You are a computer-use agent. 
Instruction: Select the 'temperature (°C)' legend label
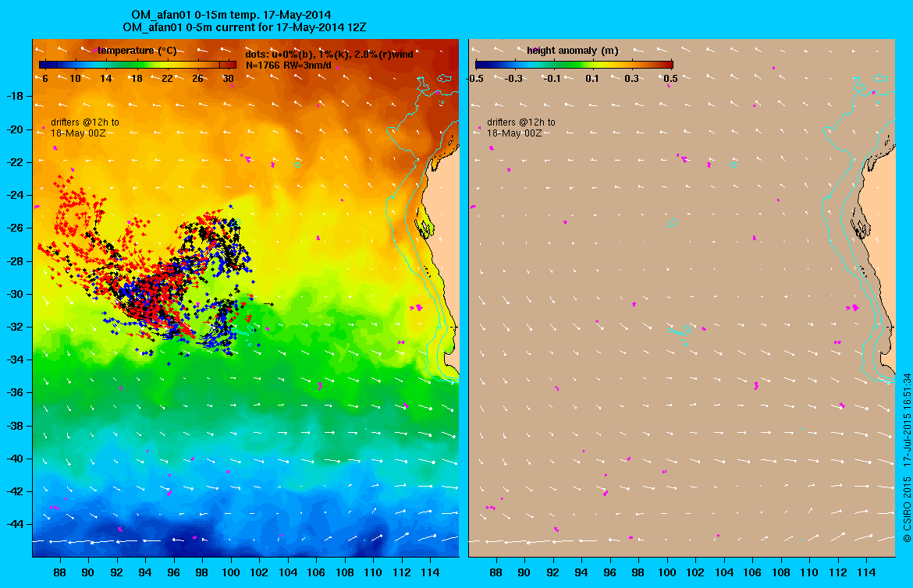137,51
